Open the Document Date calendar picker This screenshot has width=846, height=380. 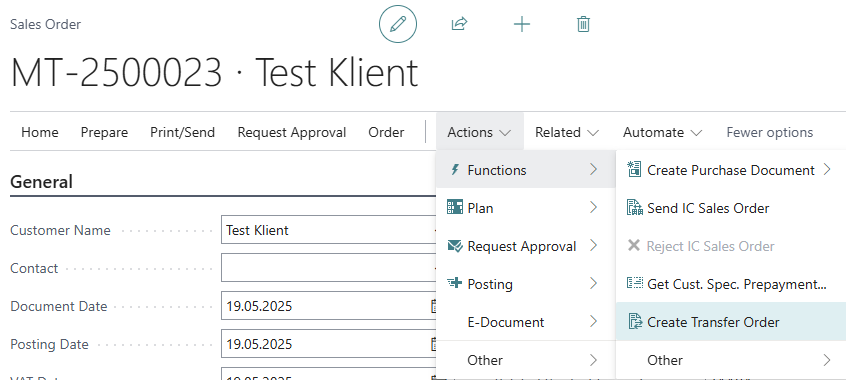[x=435, y=306]
